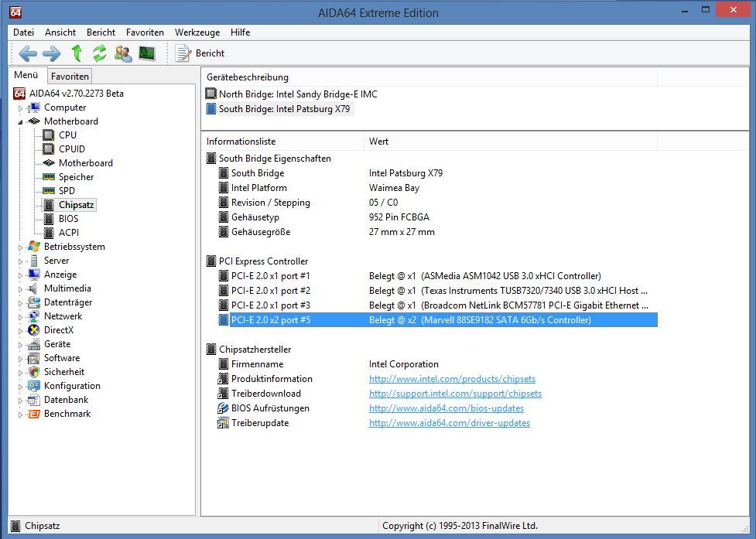
Task: Collapse the Motherboard tree node
Action: [x=20, y=122]
